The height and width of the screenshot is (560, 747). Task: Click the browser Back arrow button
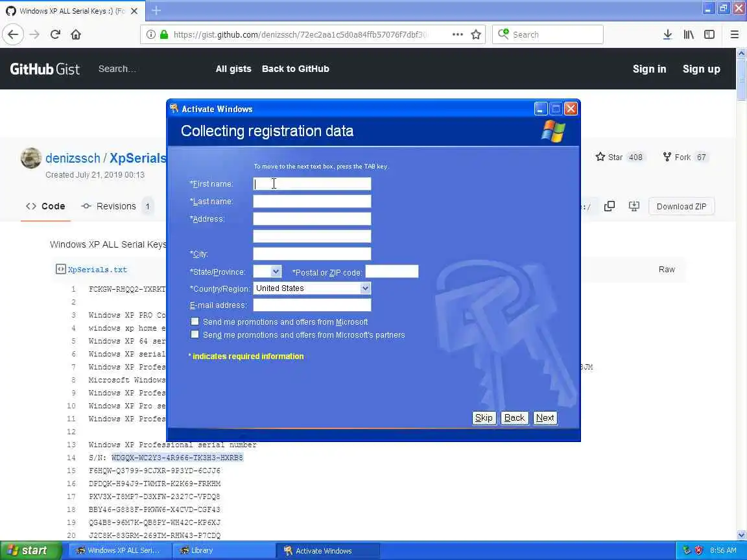tap(14, 34)
